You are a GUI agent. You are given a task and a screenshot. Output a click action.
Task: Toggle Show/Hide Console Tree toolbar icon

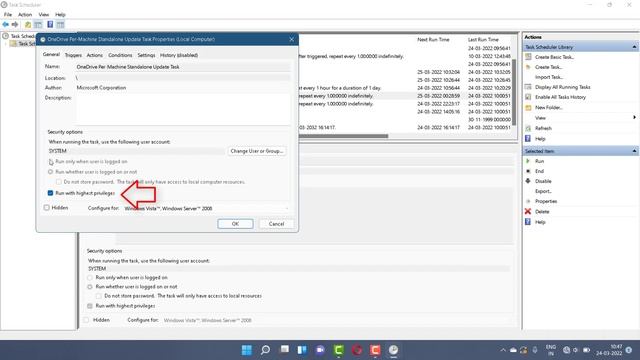38,24
